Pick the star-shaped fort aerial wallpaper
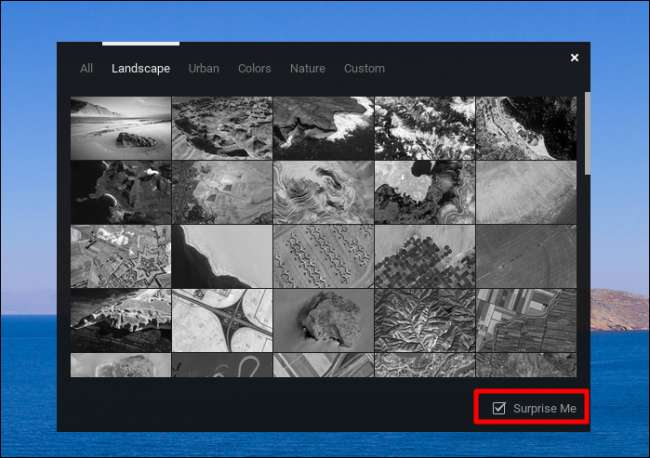The width and height of the screenshot is (650, 458). click(x=120, y=256)
